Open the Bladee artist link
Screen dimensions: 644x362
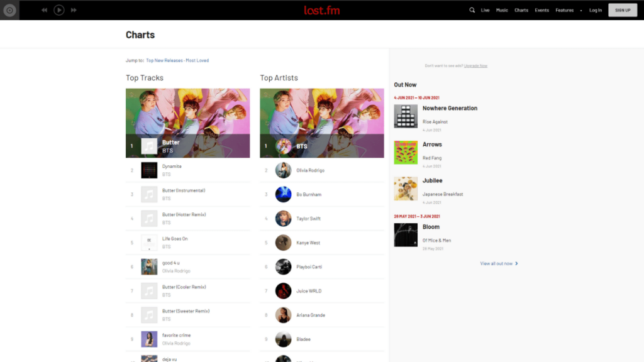tap(304, 339)
